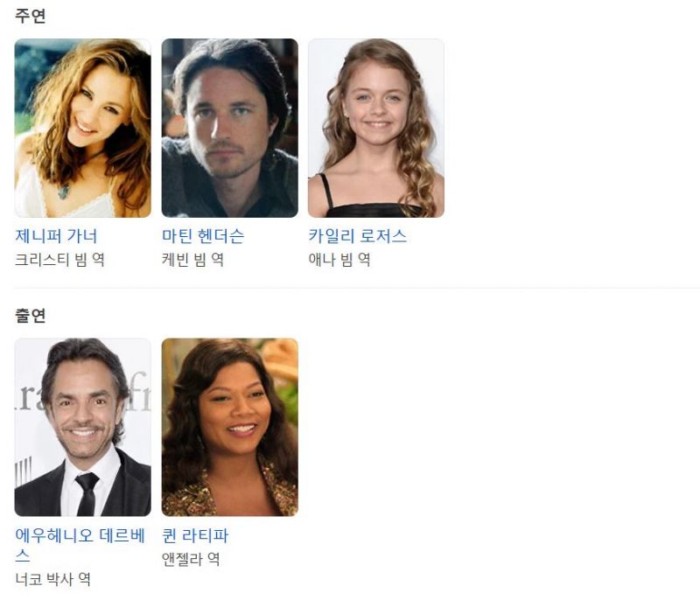The image size is (700, 600).
Task: Follow the 마틴 헨더슨 name link
Action: coord(203,236)
